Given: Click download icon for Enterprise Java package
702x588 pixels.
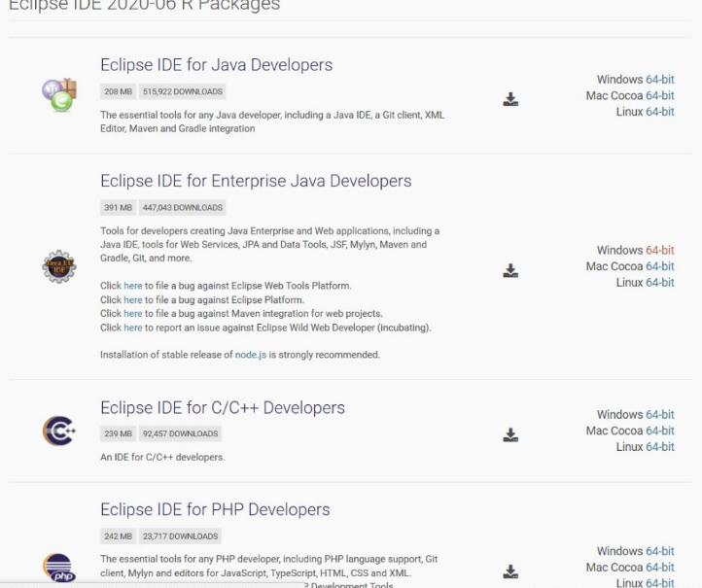Looking at the screenshot, I should click(x=510, y=271).
